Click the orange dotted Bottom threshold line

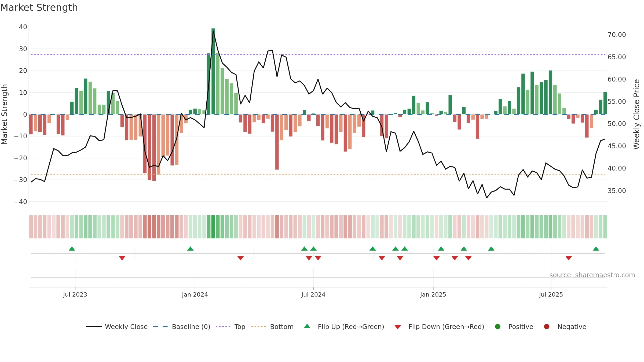point(318,174)
